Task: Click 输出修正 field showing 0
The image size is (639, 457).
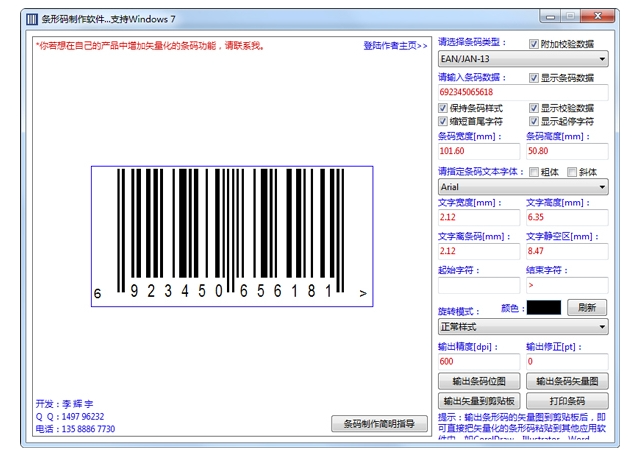Action: [567, 362]
